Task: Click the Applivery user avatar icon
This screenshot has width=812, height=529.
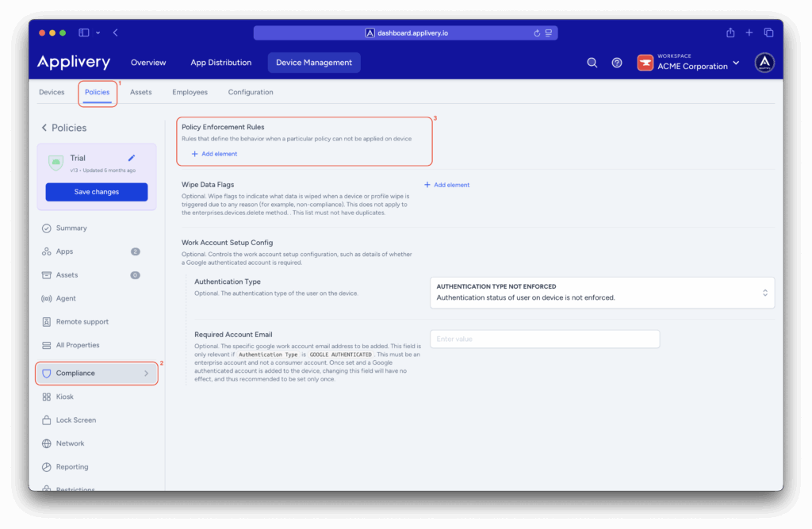Action: tap(764, 63)
